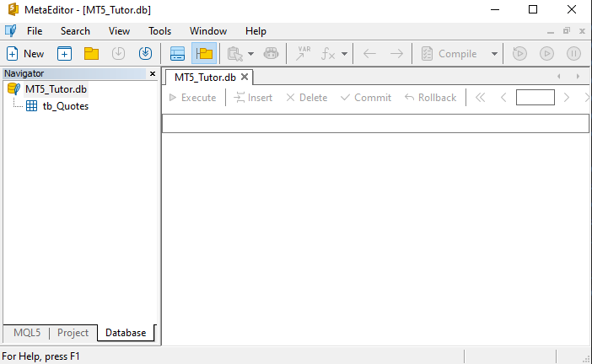Go to next page arrow
Image resolution: width=592 pixels, height=364 pixels.
tap(567, 98)
